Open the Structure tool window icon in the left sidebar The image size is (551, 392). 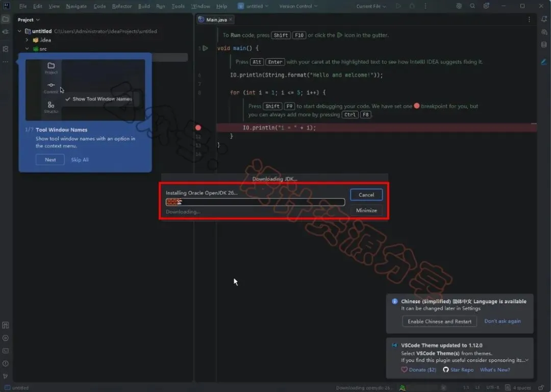6,49
